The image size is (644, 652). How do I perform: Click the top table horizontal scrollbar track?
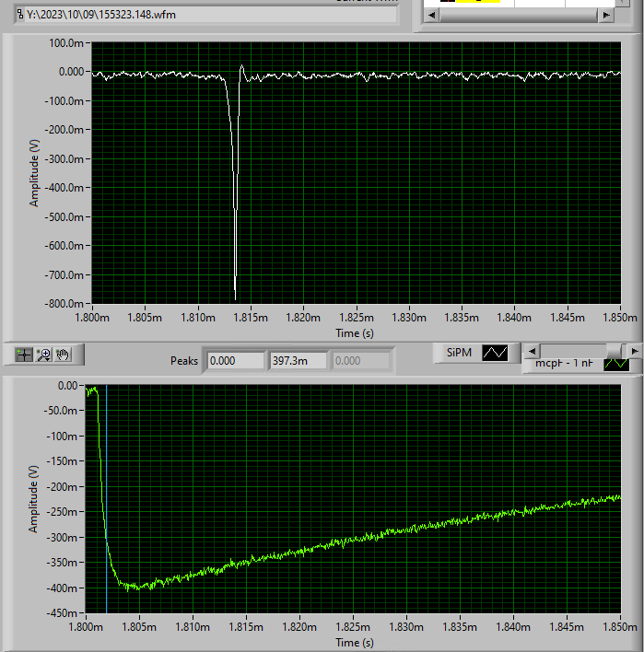point(519,16)
